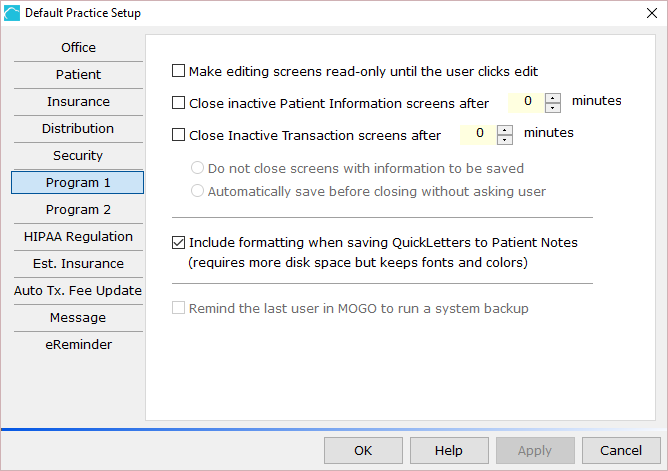
Task: Check Close Inactive Transaction screens option
Action: [179, 135]
